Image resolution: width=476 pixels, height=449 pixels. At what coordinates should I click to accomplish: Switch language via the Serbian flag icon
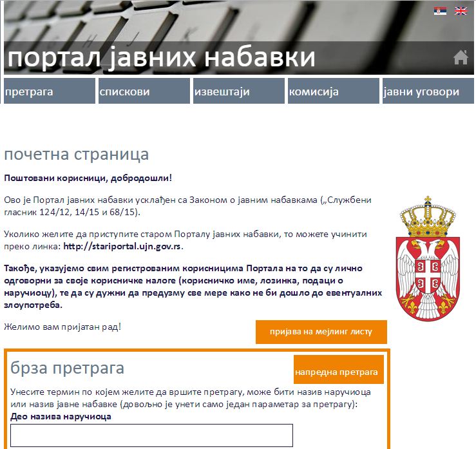click(x=440, y=11)
